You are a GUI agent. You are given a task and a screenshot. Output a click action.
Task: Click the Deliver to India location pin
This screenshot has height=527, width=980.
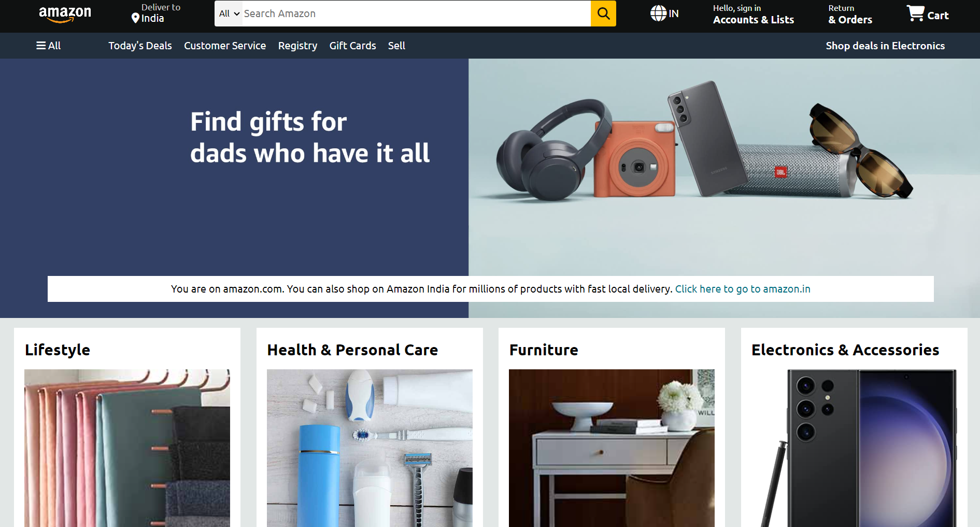pyautogui.click(x=135, y=18)
